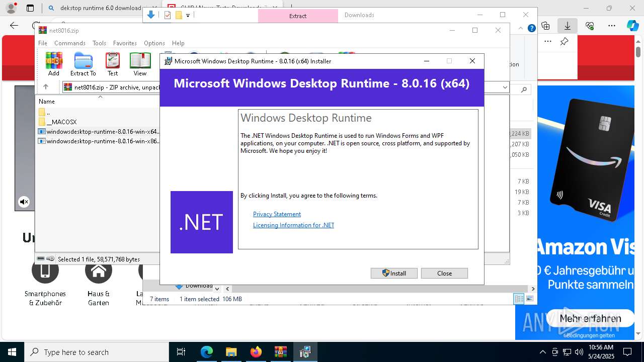Click the Install button in the Runtime installer
The image size is (644, 362).
(x=394, y=273)
